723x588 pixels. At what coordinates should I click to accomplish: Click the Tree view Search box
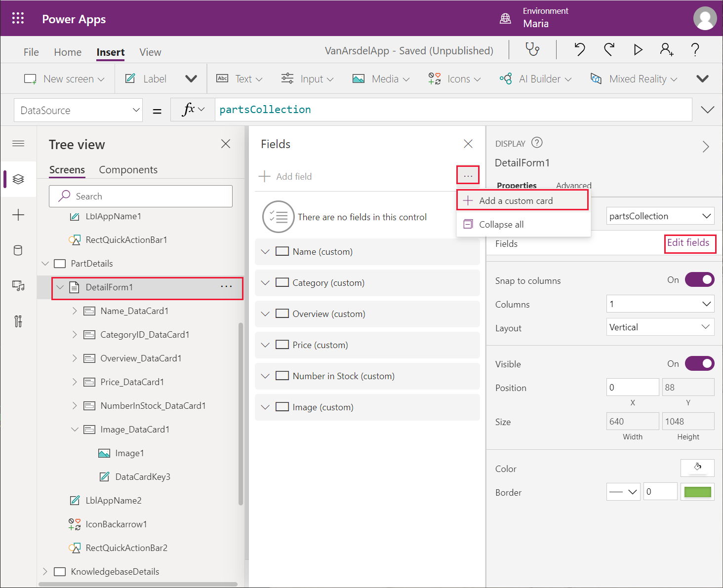pos(141,196)
